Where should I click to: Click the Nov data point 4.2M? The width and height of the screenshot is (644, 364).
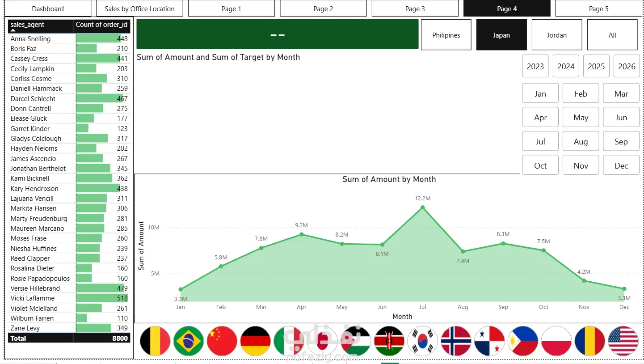(x=584, y=281)
